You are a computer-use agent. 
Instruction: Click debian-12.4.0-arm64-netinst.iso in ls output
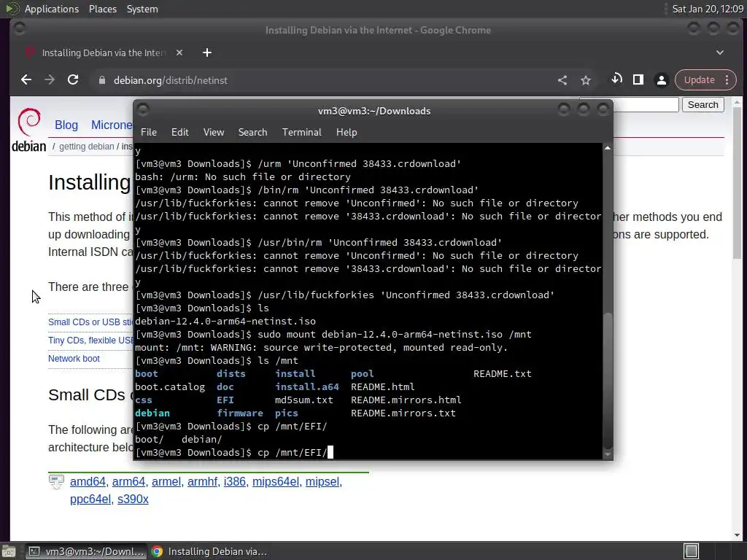[225, 322]
